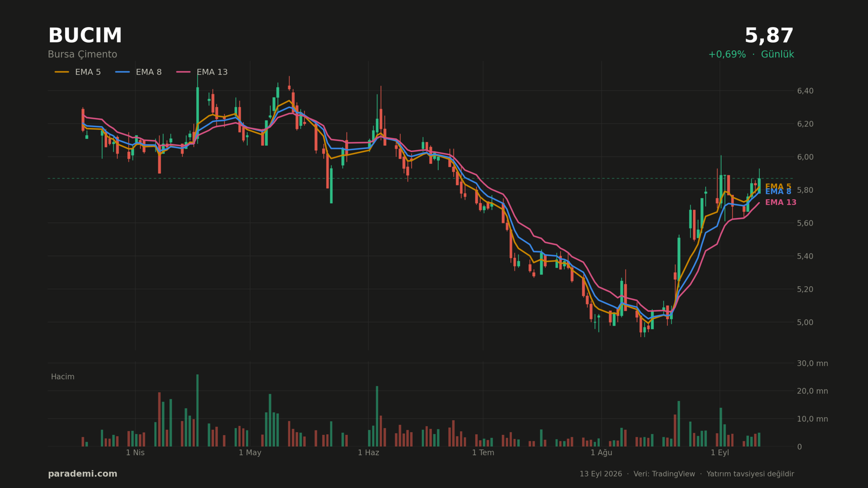Image resolution: width=868 pixels, height=488 pixels.
Task: Click the 30,0 mn volume axis label
Action: click(812, 363)
